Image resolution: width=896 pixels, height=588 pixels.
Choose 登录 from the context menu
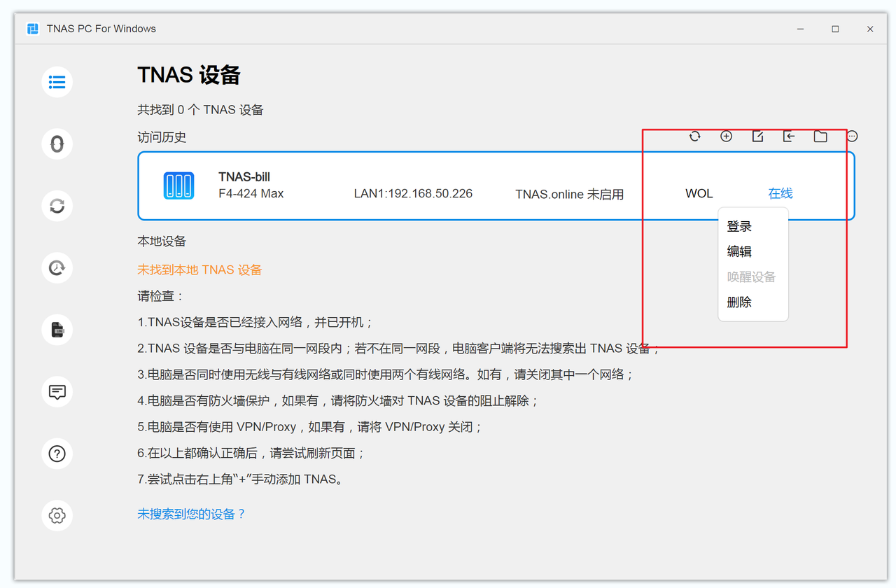[739, 227]
